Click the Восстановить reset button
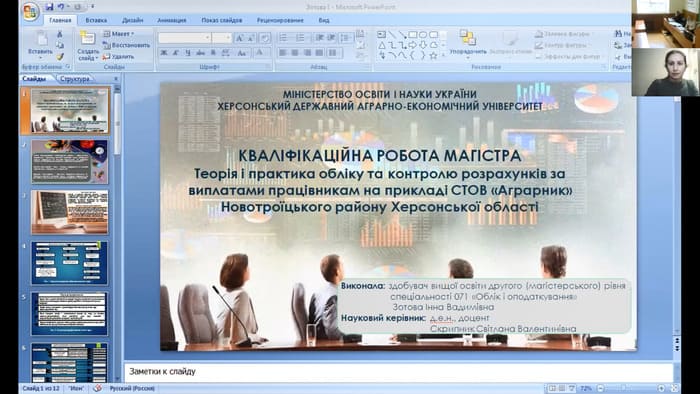Screen dimensions: 700x394 126,45
